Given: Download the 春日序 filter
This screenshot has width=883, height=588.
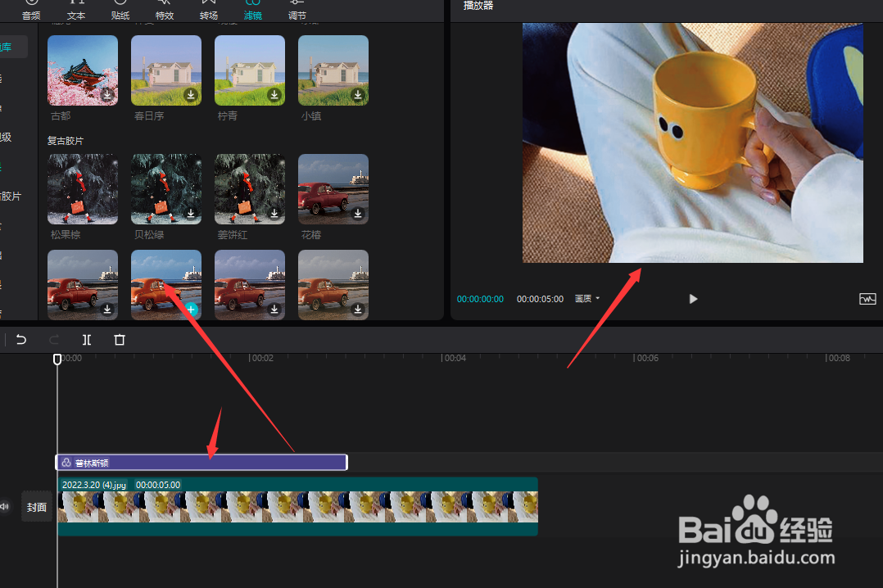Looking at the screenshot, I should click(x=191, y=95).
